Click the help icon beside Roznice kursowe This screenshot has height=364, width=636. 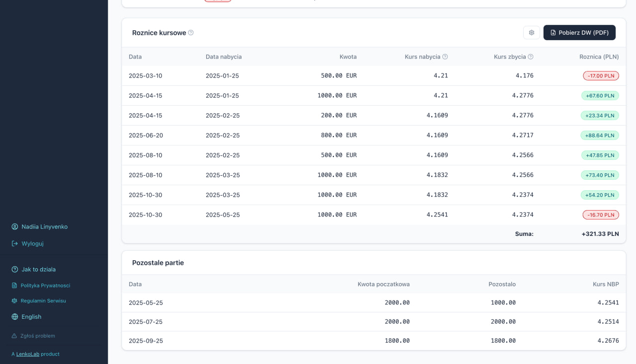[x=191, y=33]
